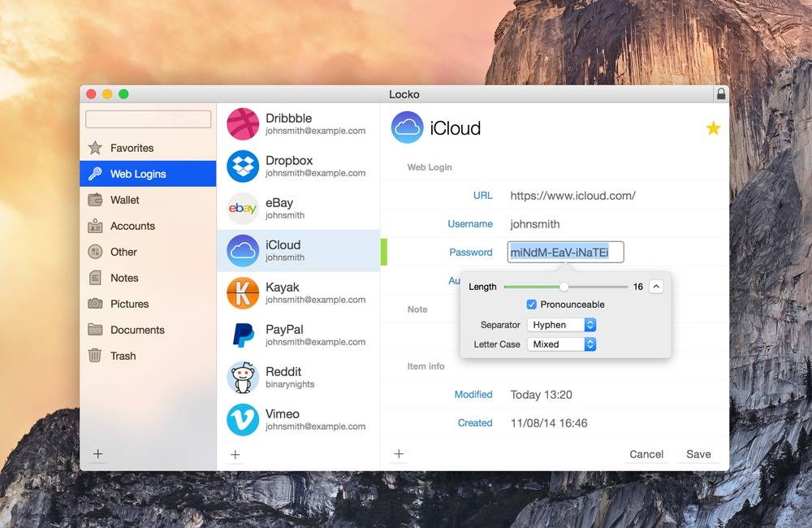812x528 pixels.
Task: Click the Note section label
Action: tap(417, 309)
